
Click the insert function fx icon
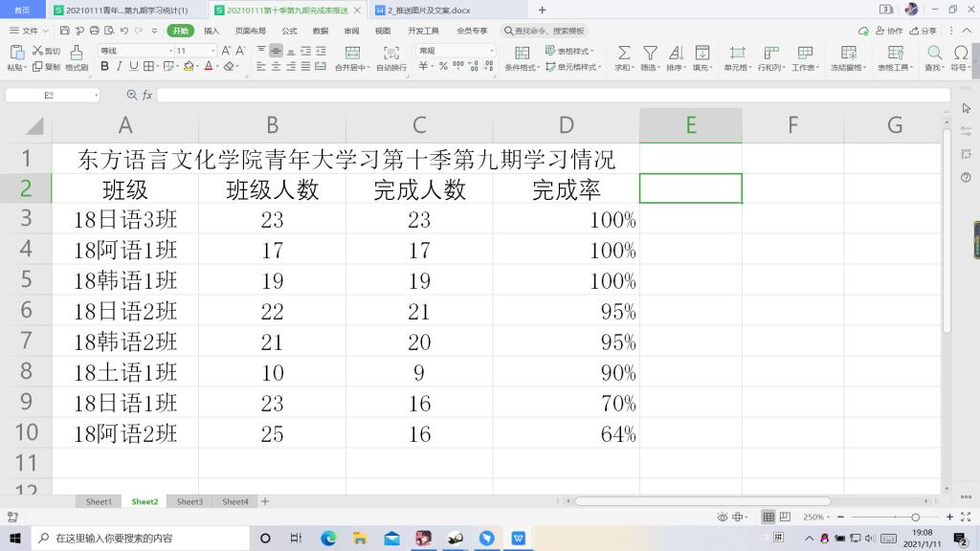pyautogui.click(x=147, y=96)
